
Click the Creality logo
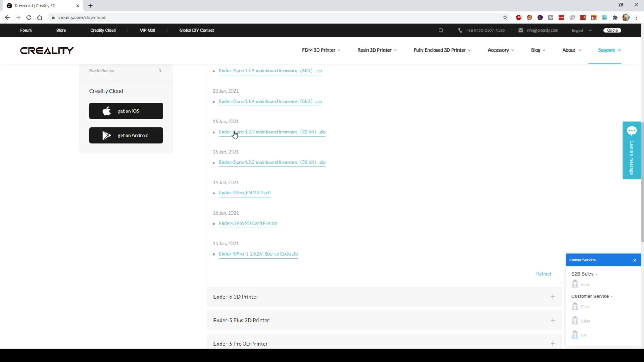[x=47, y=50]
